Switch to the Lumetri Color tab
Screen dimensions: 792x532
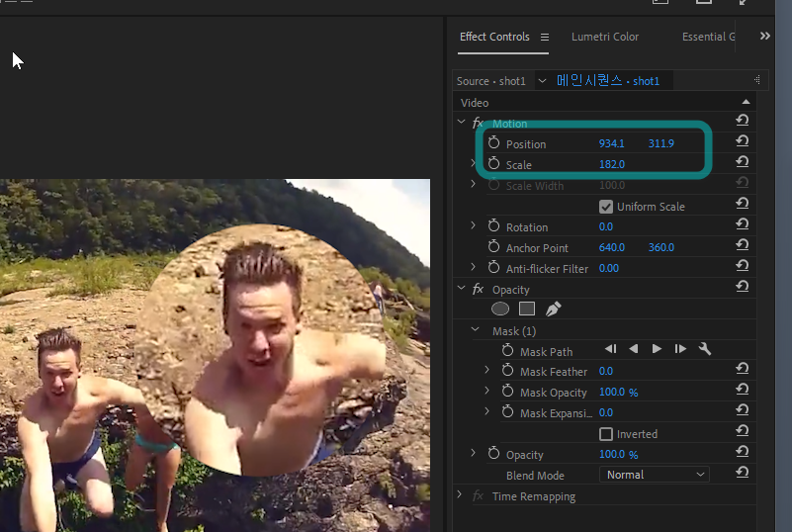tap(605, 37)
